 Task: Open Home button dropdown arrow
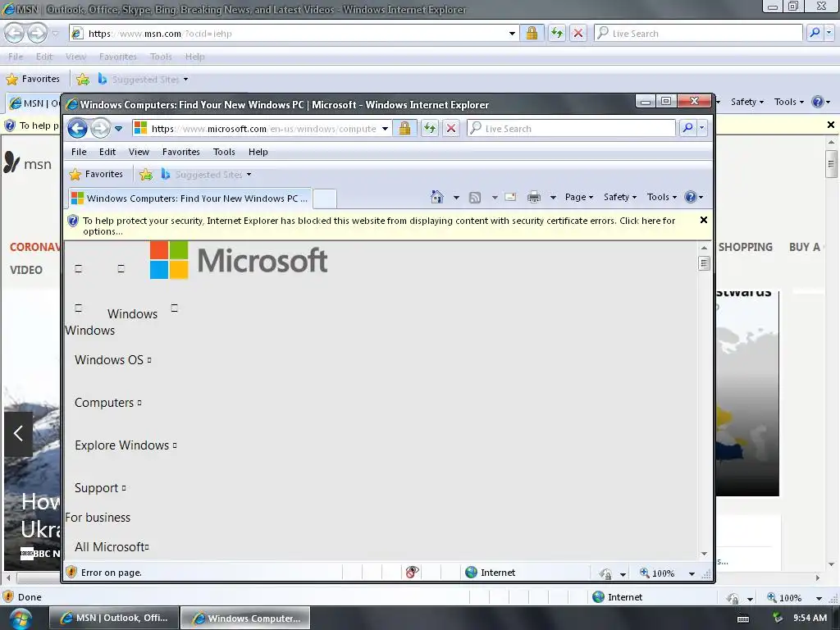456,197
